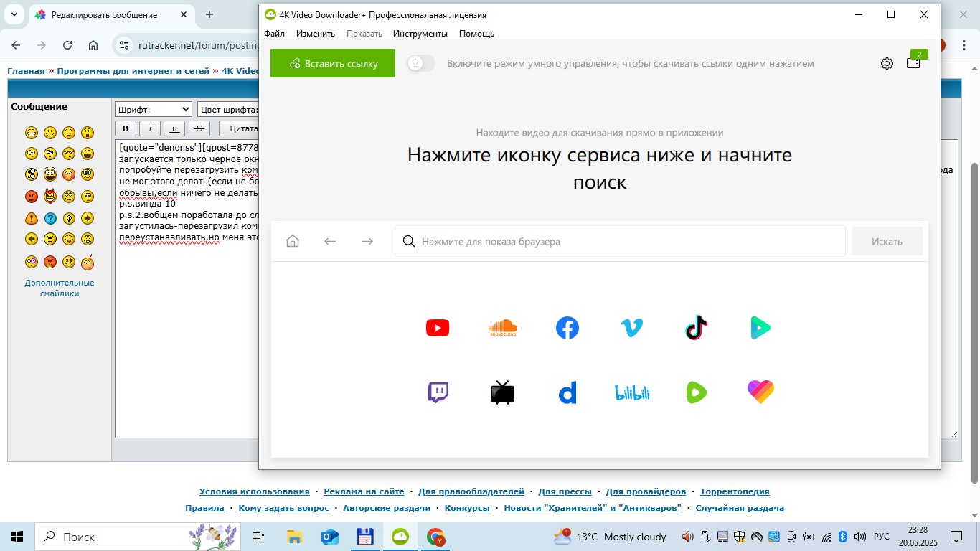Click the in-app browser search field
The width and height of the screenshot is (980, 551).
pos(620,241)
